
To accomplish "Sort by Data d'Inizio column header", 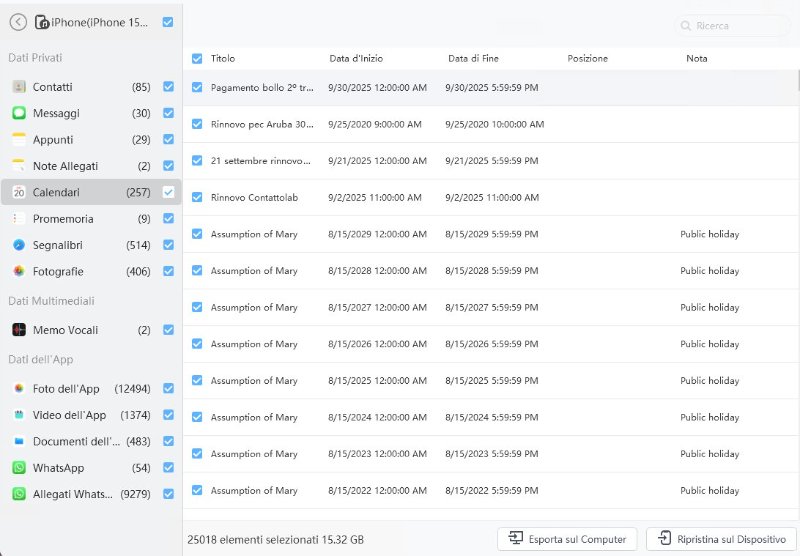I will coord(356,59).
